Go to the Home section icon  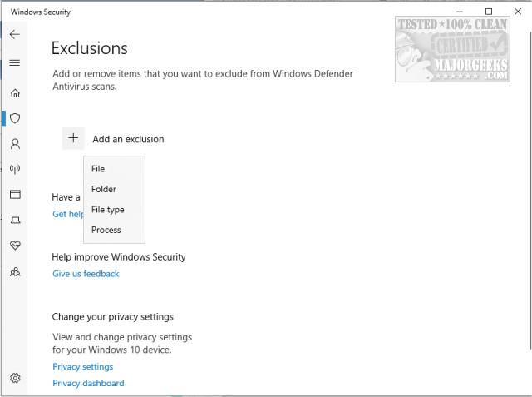[x=14, y=93]
